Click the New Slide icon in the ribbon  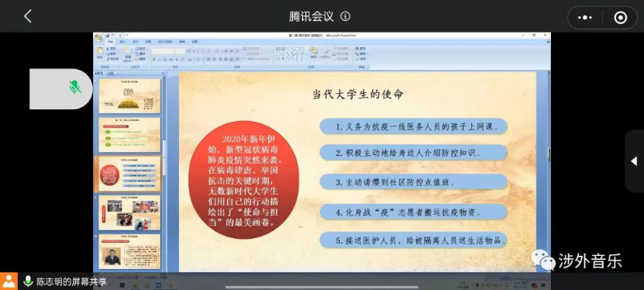coord(128,53)
